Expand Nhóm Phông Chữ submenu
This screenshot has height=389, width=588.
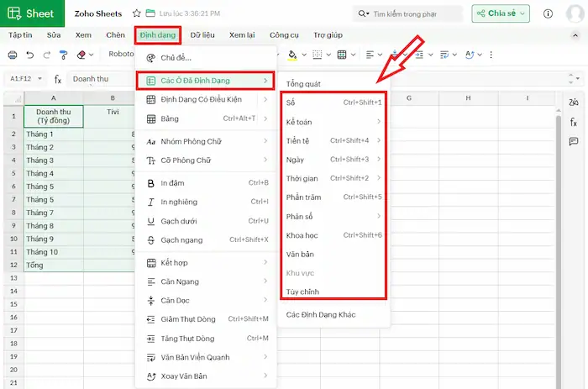tap(206, 141)
